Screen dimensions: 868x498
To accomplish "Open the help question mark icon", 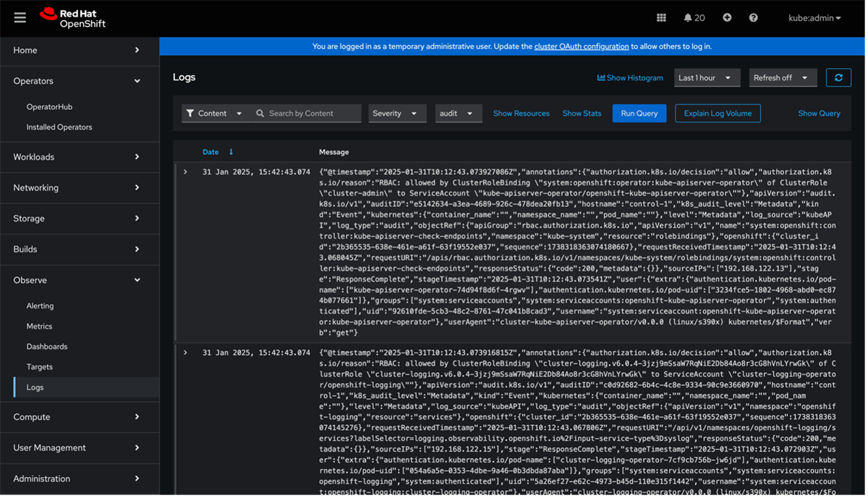I will (x=752, y=17).
